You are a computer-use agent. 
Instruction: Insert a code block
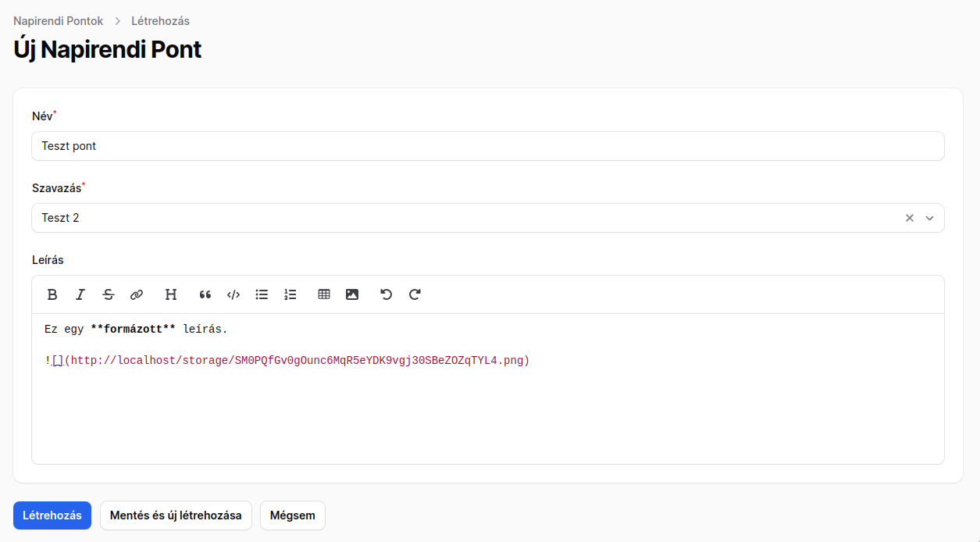pyautogui.click(x=233, y=294)
